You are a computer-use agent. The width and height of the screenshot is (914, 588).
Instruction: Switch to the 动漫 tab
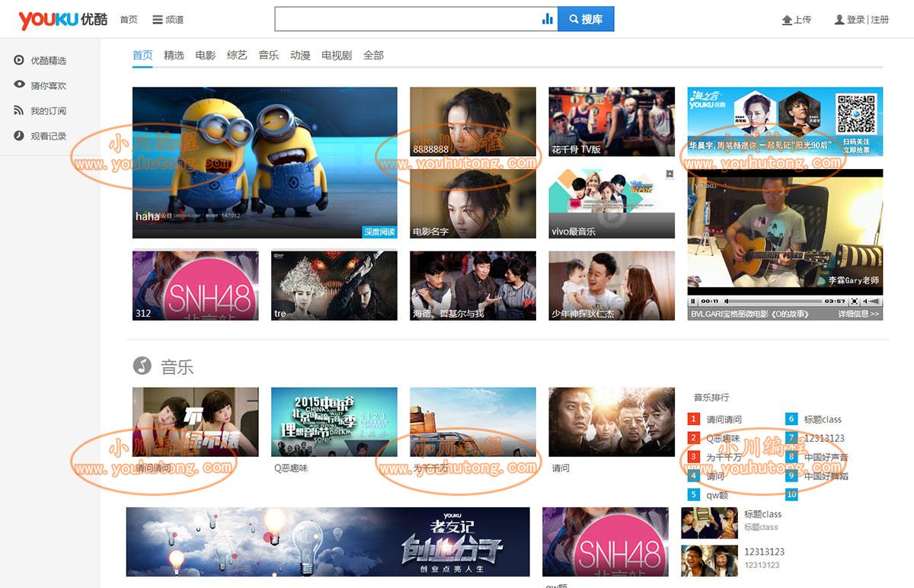coord(300,56)
